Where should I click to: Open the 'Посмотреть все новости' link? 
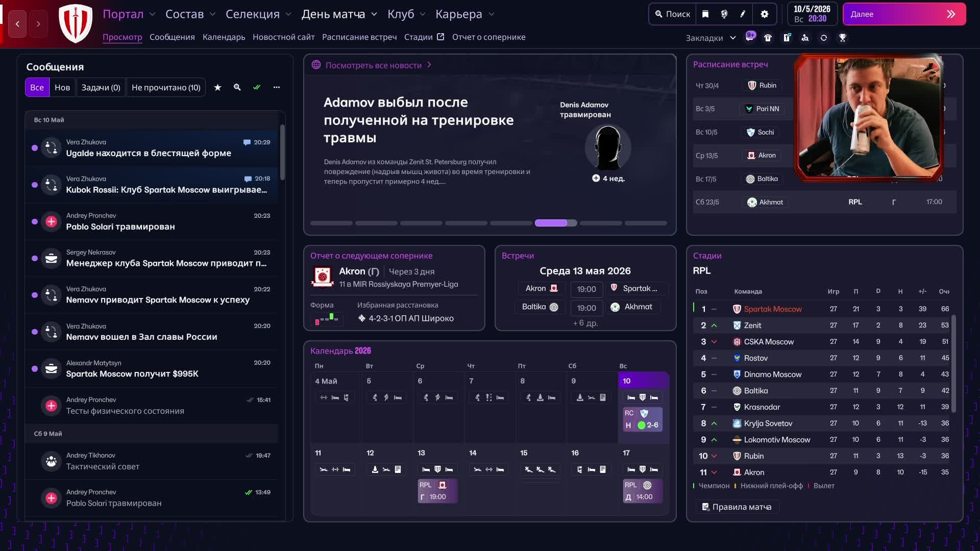coord(373,65)
